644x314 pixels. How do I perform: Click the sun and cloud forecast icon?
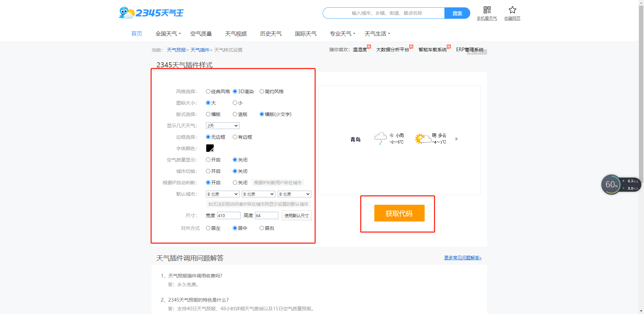pyautogui.click(x=423, y=138)
